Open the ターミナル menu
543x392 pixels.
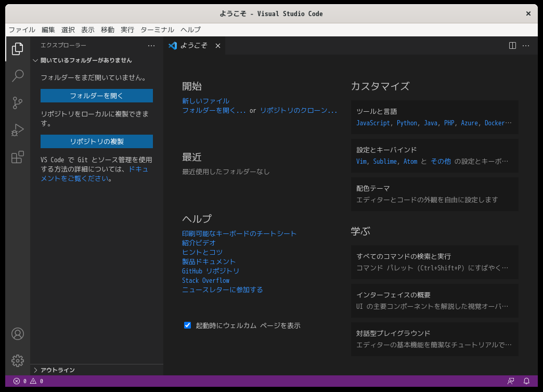(x=157, y=30)
